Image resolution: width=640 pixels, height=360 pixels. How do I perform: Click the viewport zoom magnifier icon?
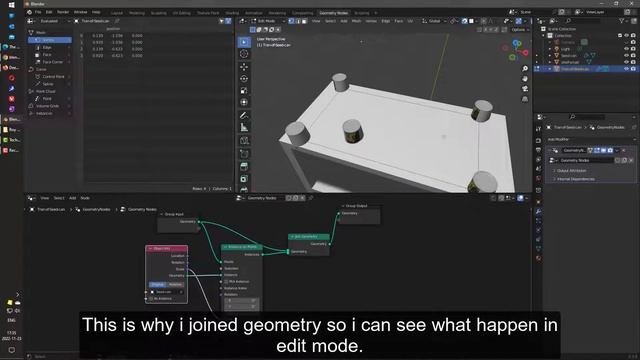tap(525, 69)
